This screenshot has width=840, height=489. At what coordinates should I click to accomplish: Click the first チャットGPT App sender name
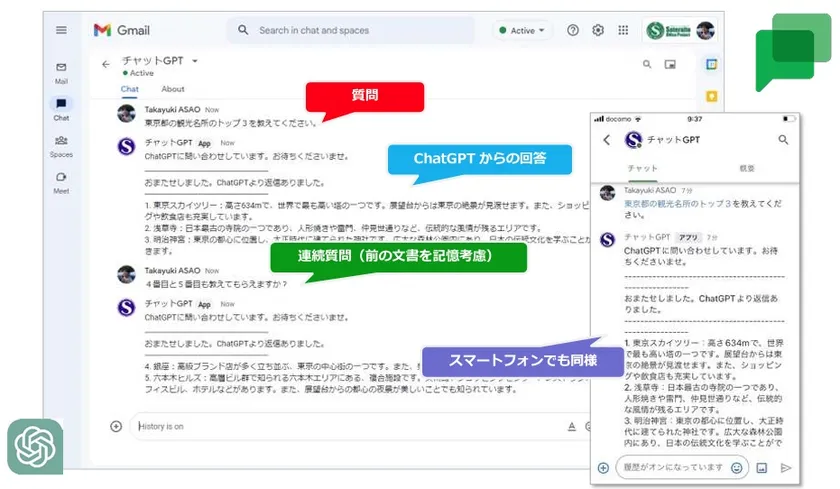(168, 142)
